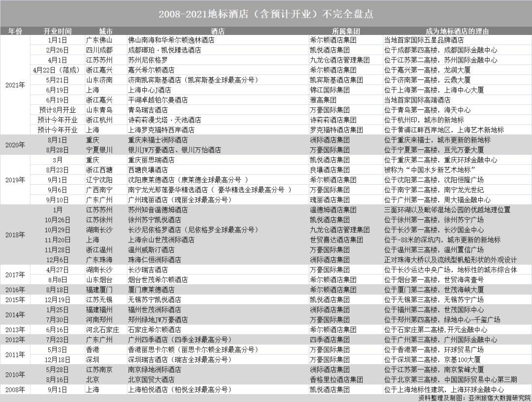532x402 pixels.
Task: Click hotel '西塘良壤酒店'
Action: [148, 170]
